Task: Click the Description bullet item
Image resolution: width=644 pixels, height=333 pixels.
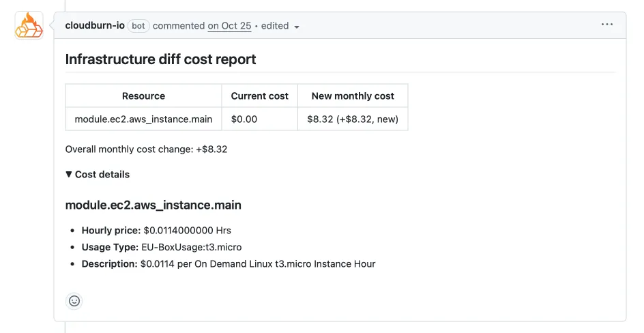Action: pos(229,263)
